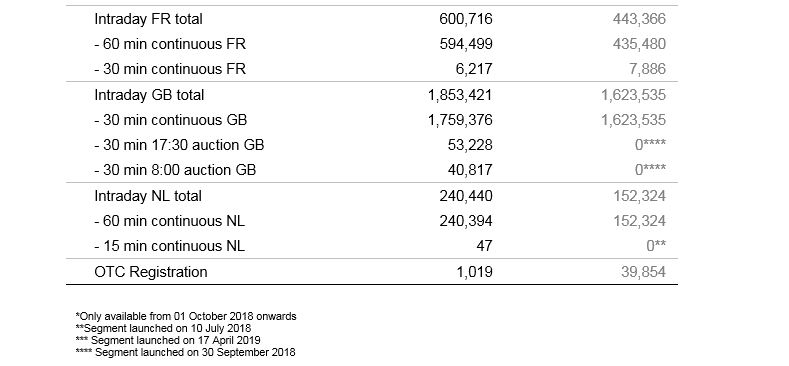Select the Intraday FR total row label
The height and width of the screenshot is (366, 789).
click(148, 19)
